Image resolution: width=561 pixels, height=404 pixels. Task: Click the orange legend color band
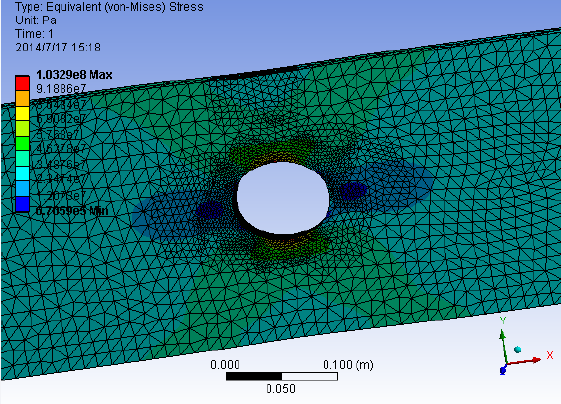tap(22, 98)
